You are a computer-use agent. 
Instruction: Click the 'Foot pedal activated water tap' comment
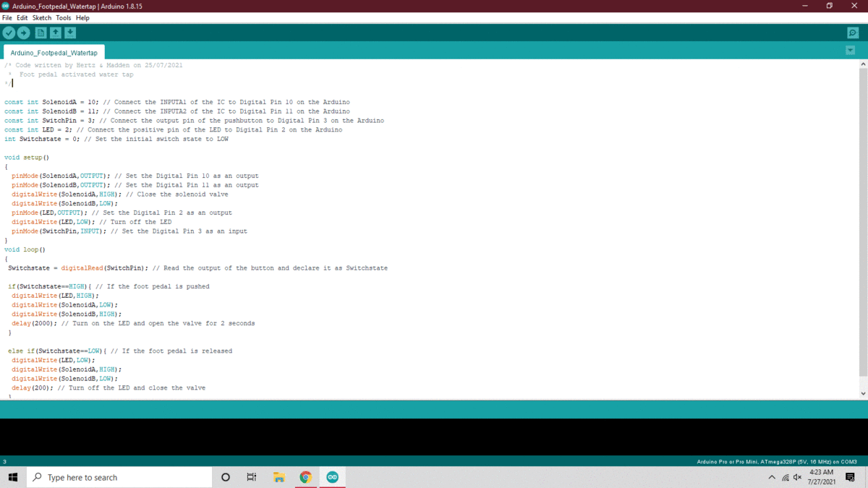(x=76, y=74)
